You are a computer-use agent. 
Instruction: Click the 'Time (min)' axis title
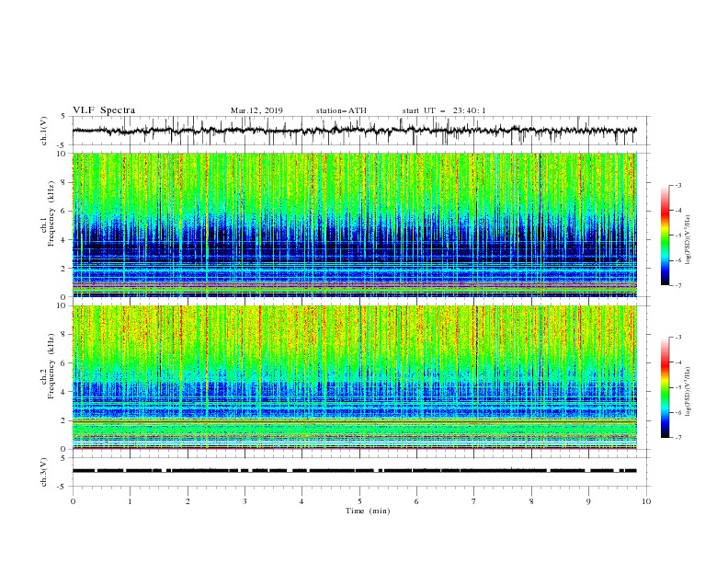pyautogui.click(x=368, y=511)
